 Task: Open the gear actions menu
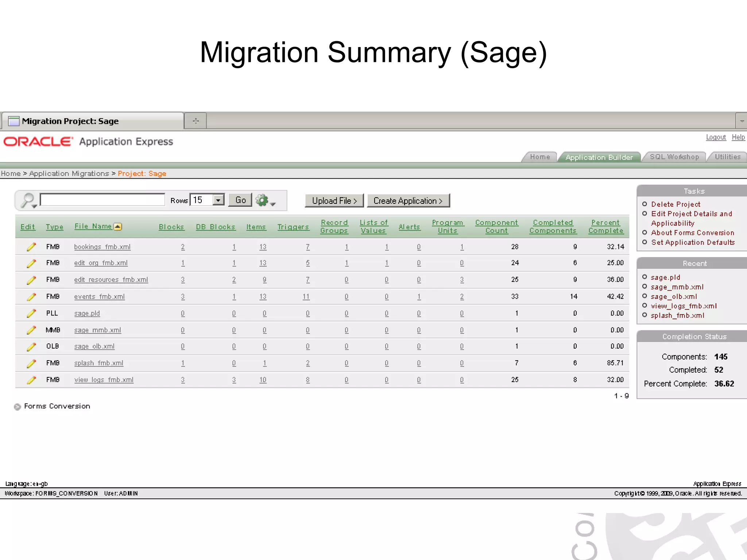pos(265,200)
